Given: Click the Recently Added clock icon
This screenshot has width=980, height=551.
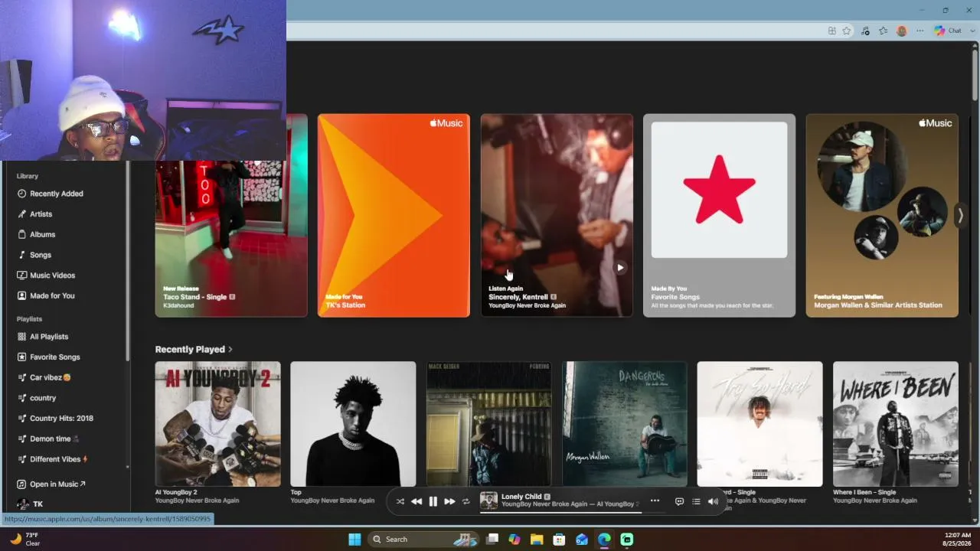Looking at the screenshot, I should pos(22,194).
